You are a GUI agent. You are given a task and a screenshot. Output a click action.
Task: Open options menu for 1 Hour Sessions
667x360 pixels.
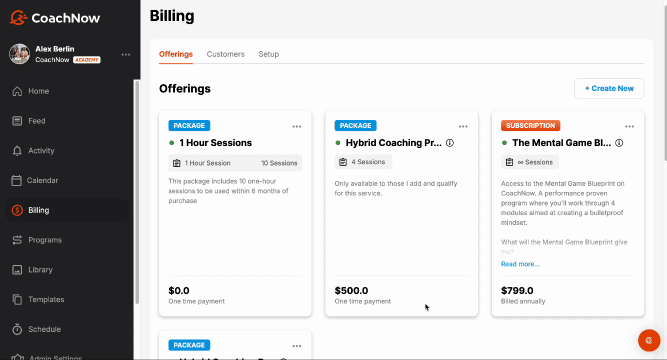[x=296, y=126]
